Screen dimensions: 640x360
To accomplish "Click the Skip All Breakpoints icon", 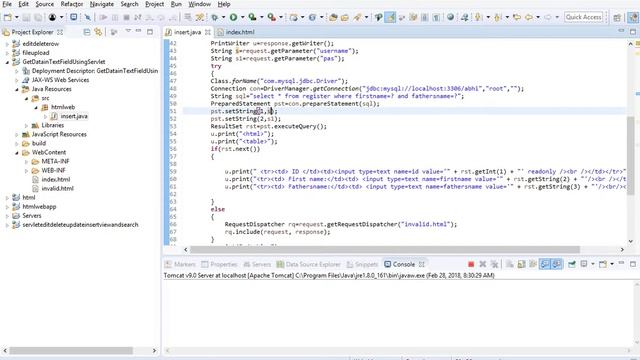I will point(87,17).
